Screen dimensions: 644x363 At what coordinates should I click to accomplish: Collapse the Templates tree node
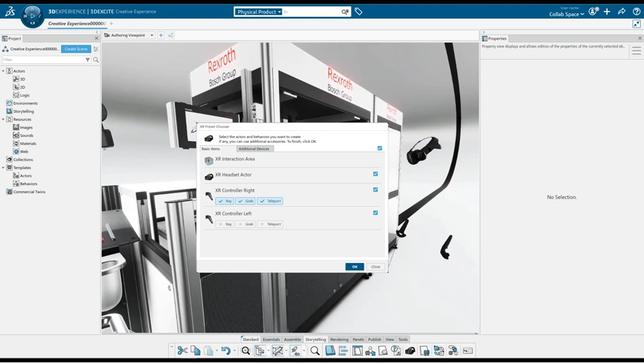[x=3, y=168]
